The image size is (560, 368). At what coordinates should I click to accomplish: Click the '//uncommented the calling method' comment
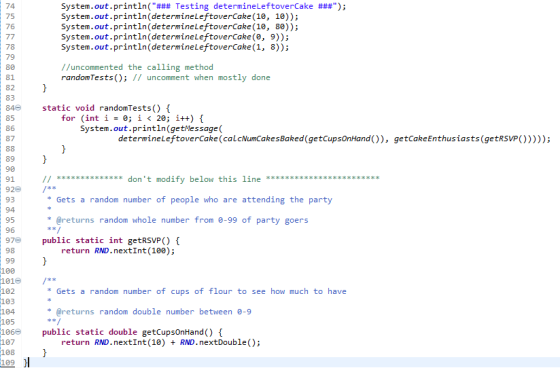point(137,67)
